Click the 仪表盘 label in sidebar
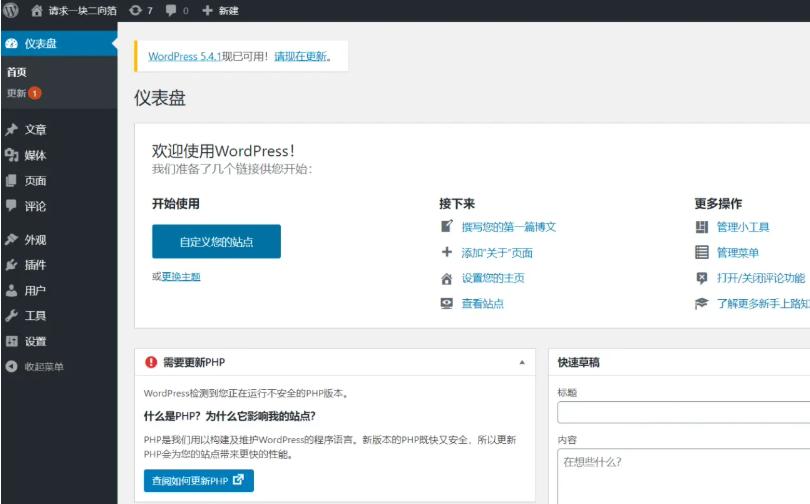Image resolution: width=810 pixels, height=504 pixels. coord(40,43)
